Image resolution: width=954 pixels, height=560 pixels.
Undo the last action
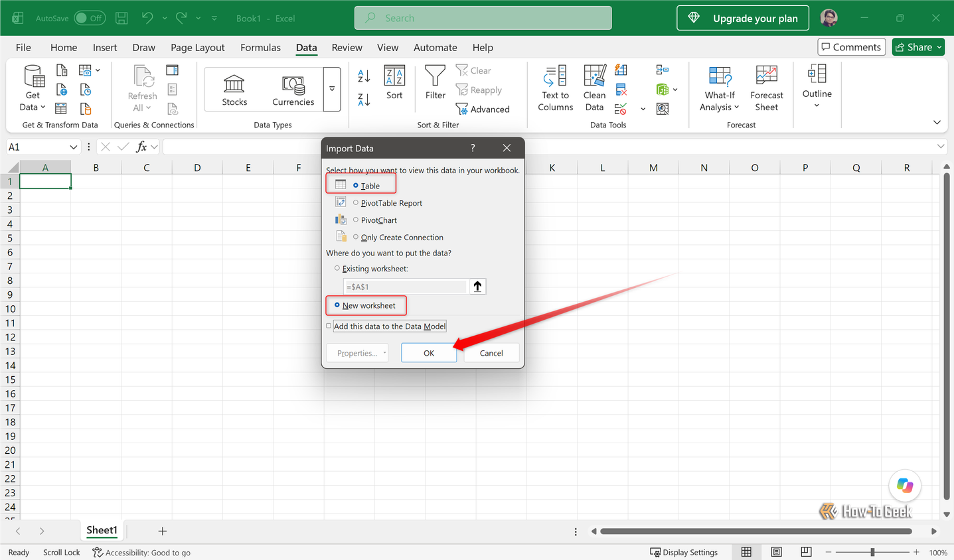click(x=147, y=18)
